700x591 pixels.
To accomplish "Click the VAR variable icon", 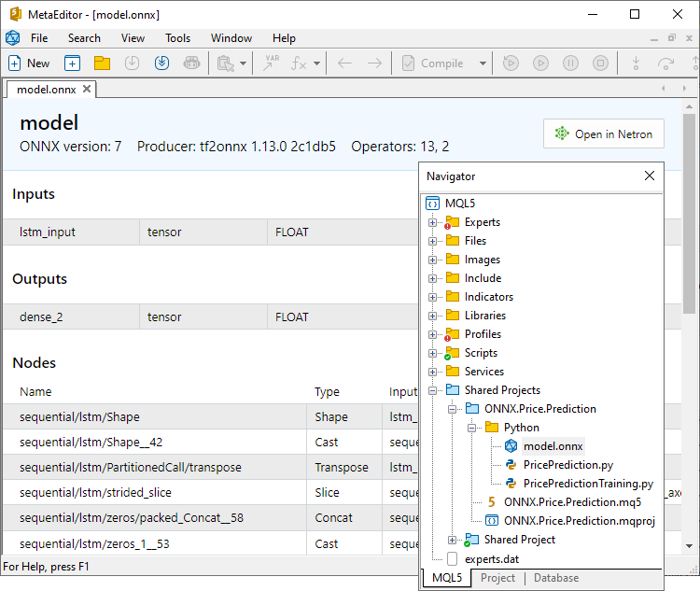I will tap(272, 63).
